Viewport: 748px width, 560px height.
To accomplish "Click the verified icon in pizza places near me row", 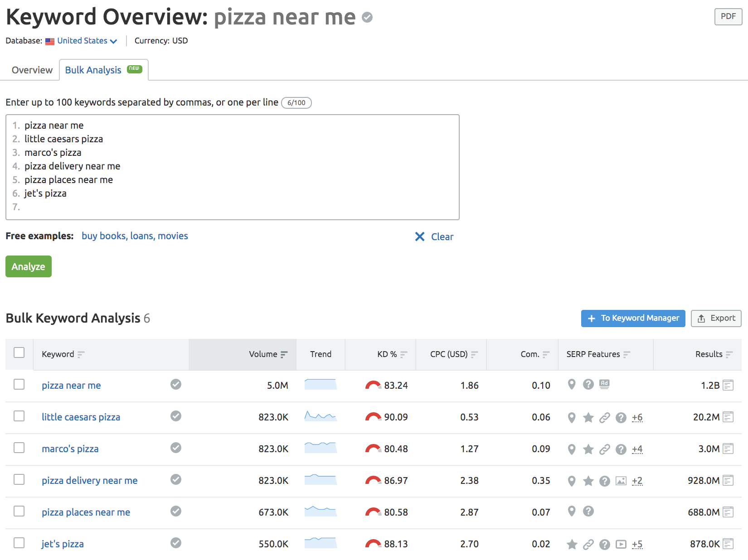I will [176, 511].
